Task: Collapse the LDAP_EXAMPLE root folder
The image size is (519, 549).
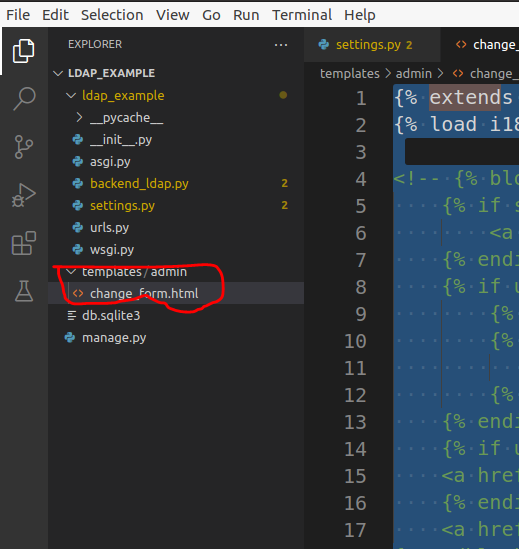Action: tap(58, 73)
